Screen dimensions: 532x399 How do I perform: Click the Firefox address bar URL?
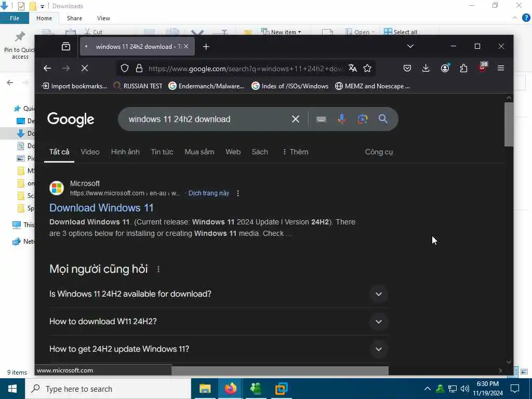[x=246, y=69]
